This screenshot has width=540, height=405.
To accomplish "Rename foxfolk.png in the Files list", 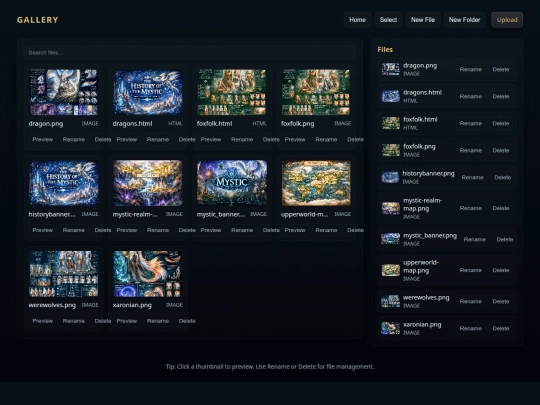I will pyautogui.click(x=470, y=150).
